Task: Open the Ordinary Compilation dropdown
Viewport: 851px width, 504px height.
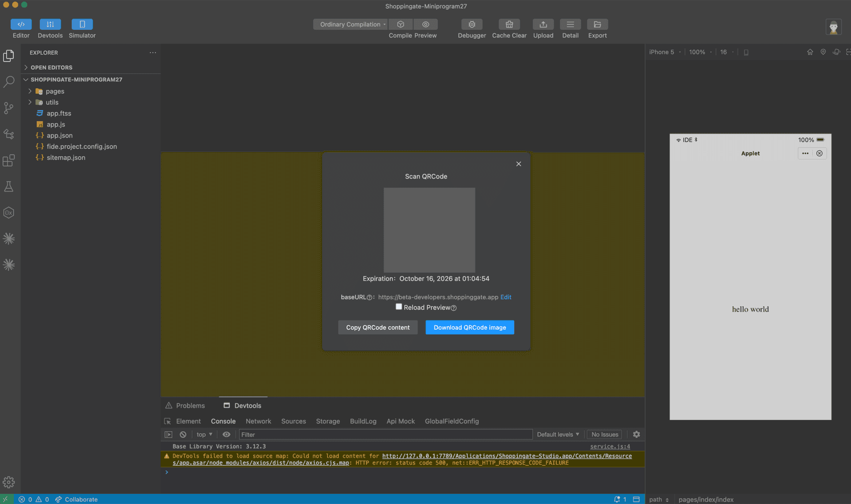Action: coord(351,24)
